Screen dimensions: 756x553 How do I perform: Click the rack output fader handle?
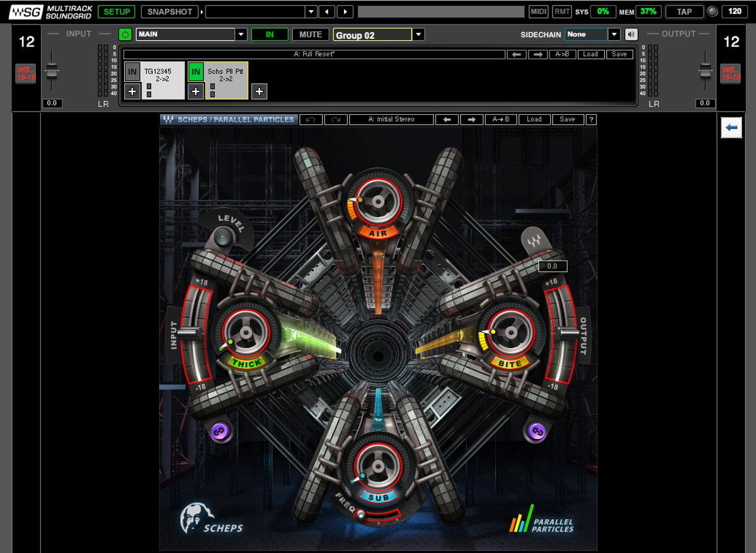(x=705, y=71)
